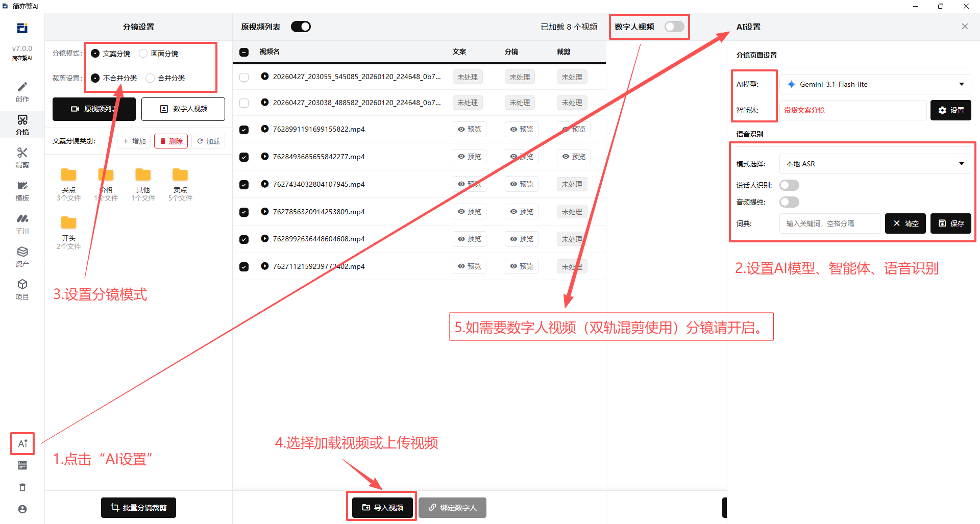Check the 20260427_203038_488582 video row
This screenshot has width=980, height=524.
244,103
